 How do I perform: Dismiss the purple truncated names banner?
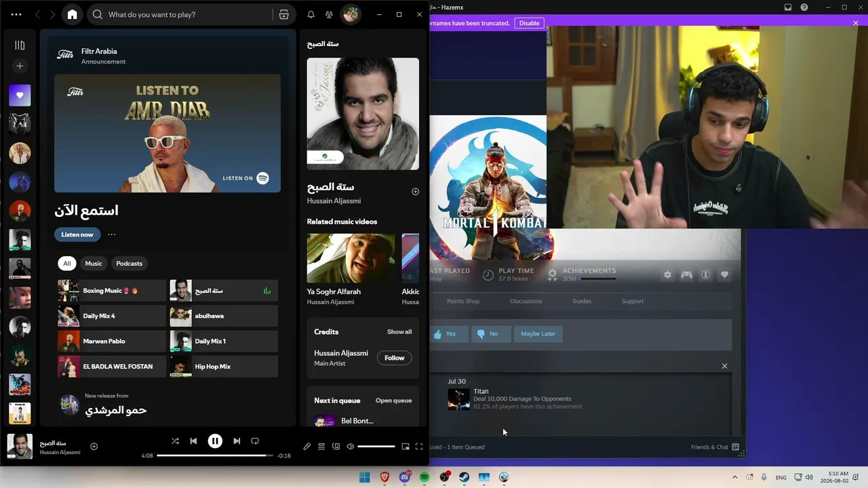[x=856, y=23]
